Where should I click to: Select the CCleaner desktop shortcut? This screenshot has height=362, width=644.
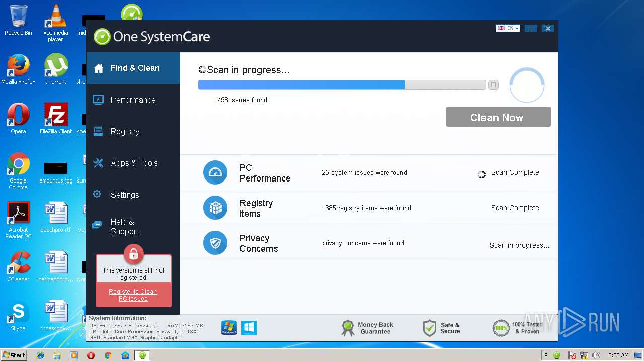pos(18,266)
